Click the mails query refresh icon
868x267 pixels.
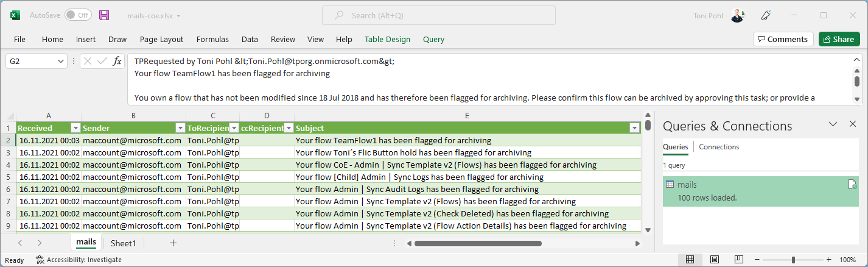point(852,185)
